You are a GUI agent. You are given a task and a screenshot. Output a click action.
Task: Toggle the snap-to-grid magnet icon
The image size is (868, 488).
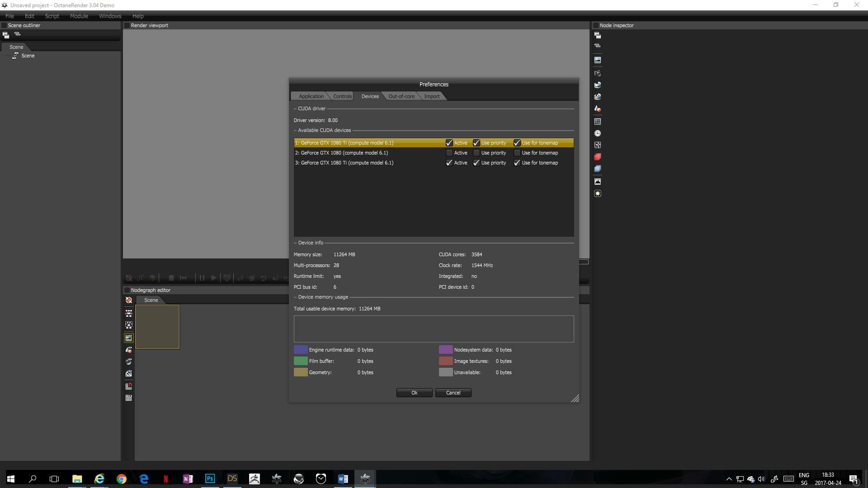point(129,386)
